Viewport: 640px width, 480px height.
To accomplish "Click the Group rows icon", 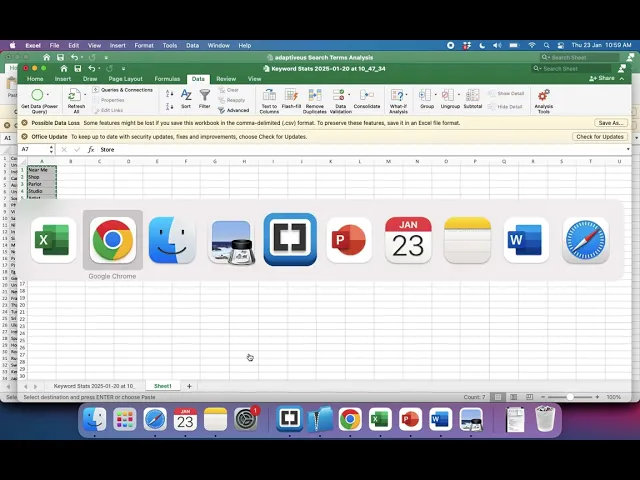I will pos(425,95).
